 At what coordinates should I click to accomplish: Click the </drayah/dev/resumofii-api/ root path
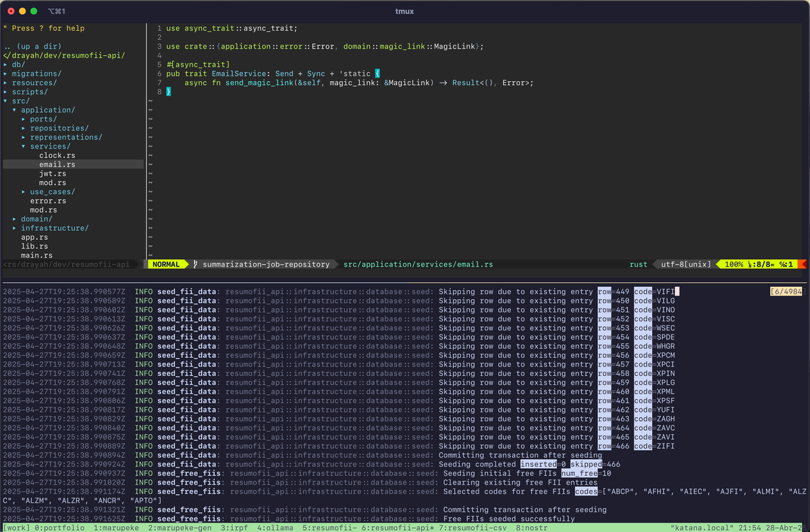pyautogui.click(x=64, y=55)
